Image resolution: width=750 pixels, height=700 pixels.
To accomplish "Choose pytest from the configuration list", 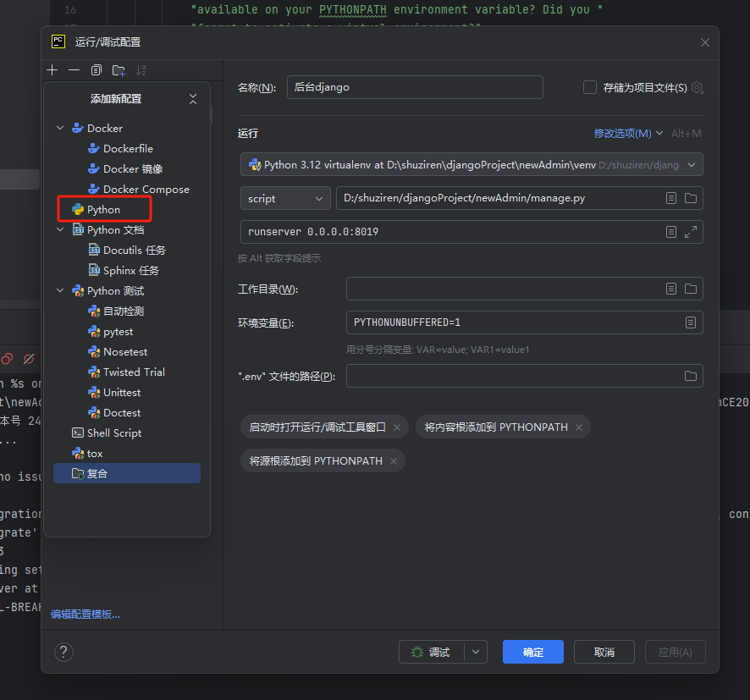I will point(118,332).
